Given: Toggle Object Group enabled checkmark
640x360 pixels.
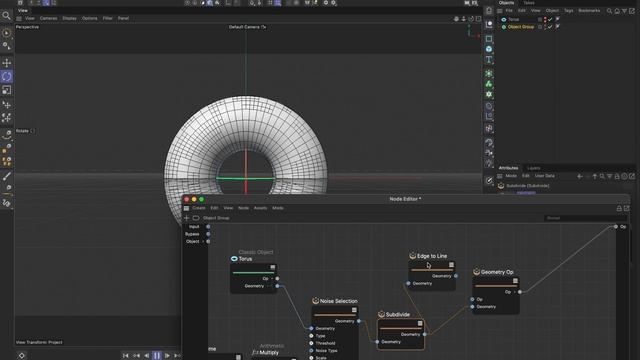Looking at the screenshot, I should pos(550,27).
